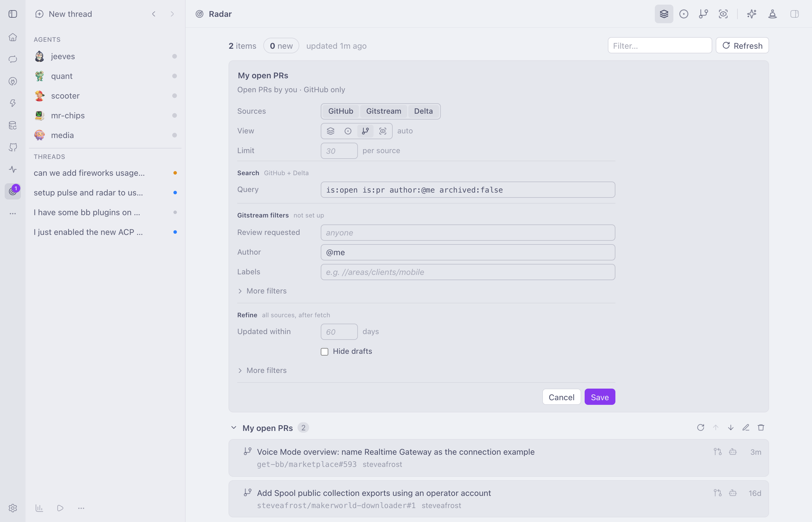The image size is (812, 522).
Task: Expand More filters under the Refine section
Action: click(262, 370)
